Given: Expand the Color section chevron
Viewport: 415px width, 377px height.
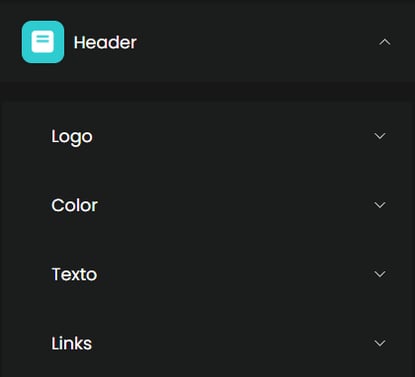Looking at the screenshot, I should point(380,205).
